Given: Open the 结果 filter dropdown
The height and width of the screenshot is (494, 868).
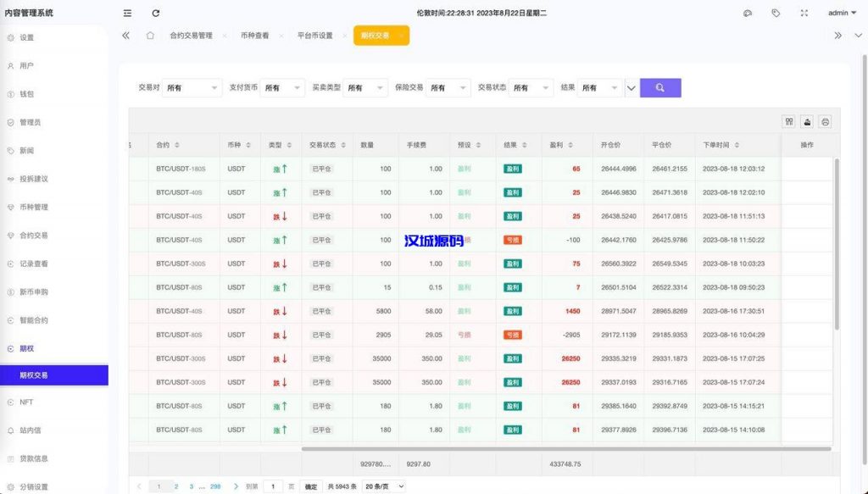Looking at the screenshot, I should click(x=599, y=87).
